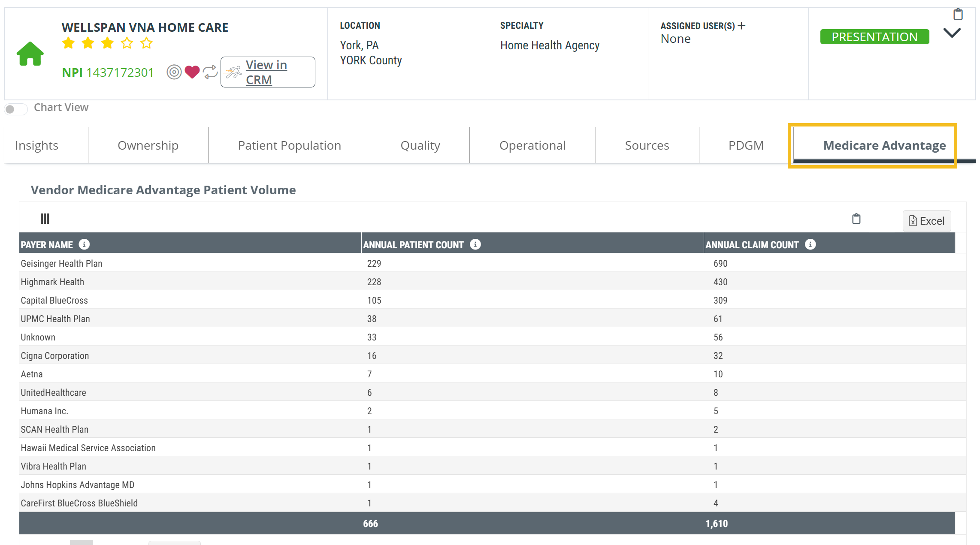
Task: Click the target bullseye icon near NPI
Action: pyautogui.click(x=174, y=72)
